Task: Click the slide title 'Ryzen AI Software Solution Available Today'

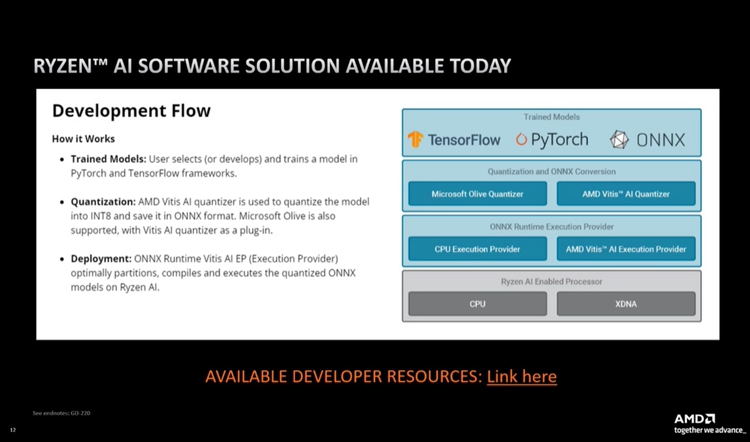Action: (x=272, y=66)
